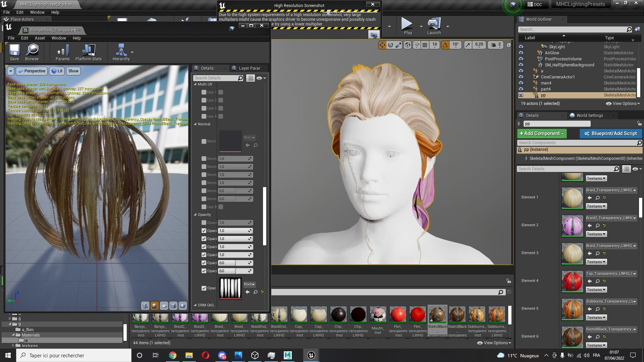This screenshot has width=644, height=362.
Task: Hide SkyLight actor visibility eye
Action: point(521,47)
